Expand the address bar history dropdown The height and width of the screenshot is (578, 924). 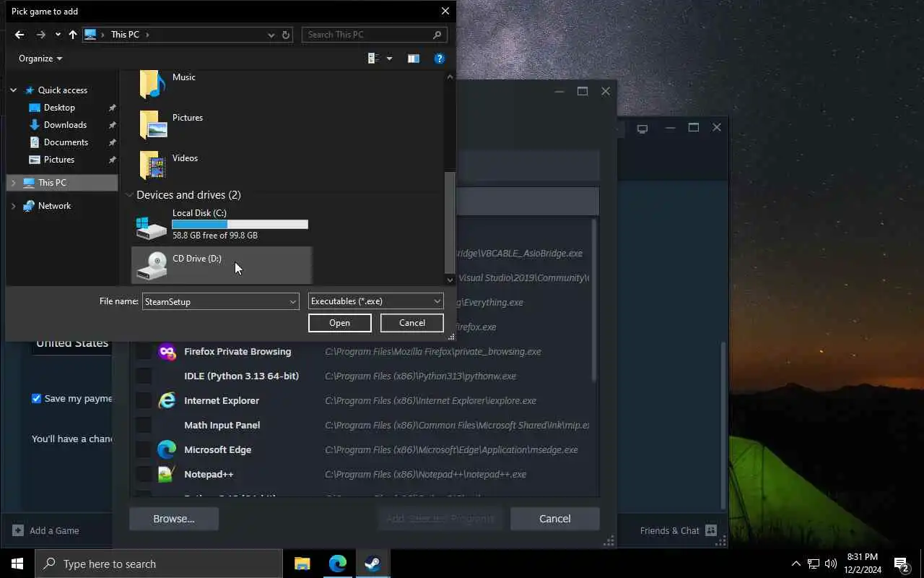271,35
